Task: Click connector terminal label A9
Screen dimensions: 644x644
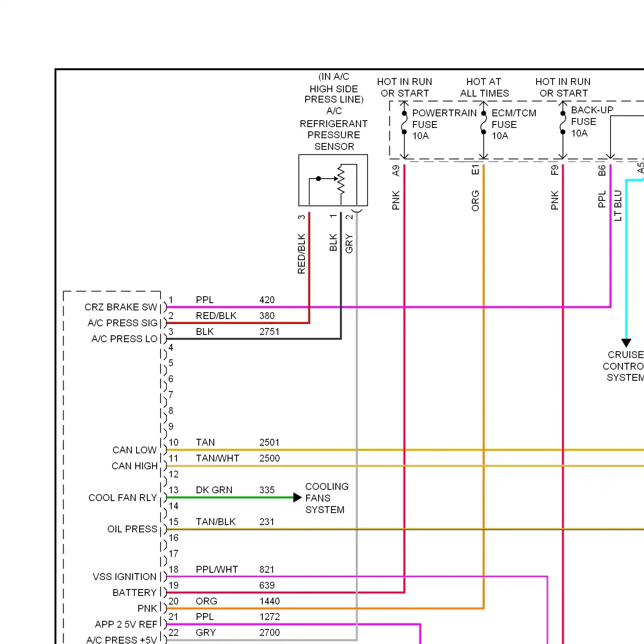Action: 396,170
